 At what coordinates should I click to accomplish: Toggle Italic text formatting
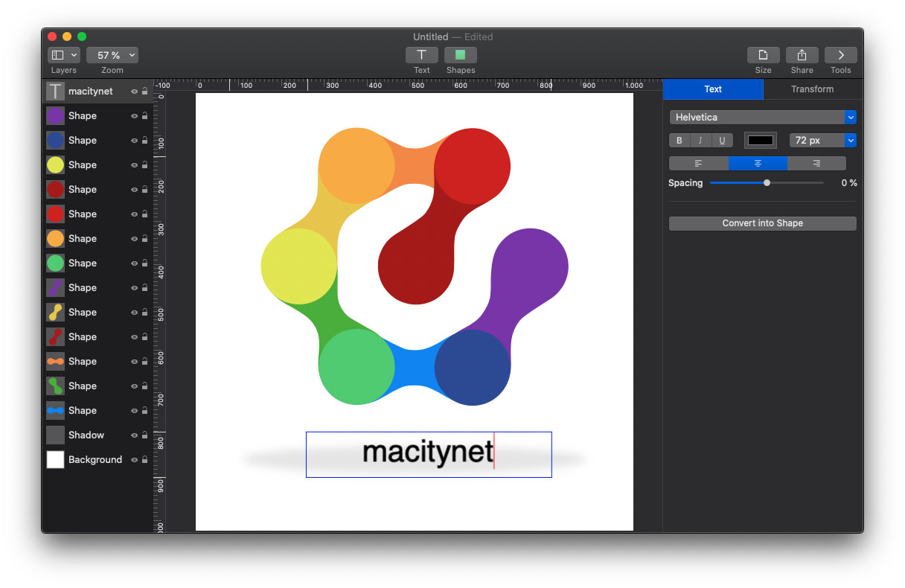700,141
